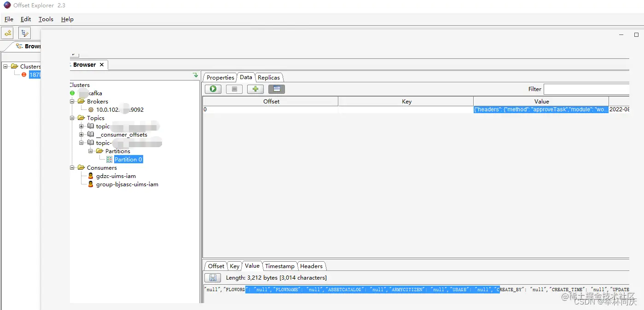Click the gdzc-uims-iam consumer person icon
Screen dimensions: 644x310
91,176
